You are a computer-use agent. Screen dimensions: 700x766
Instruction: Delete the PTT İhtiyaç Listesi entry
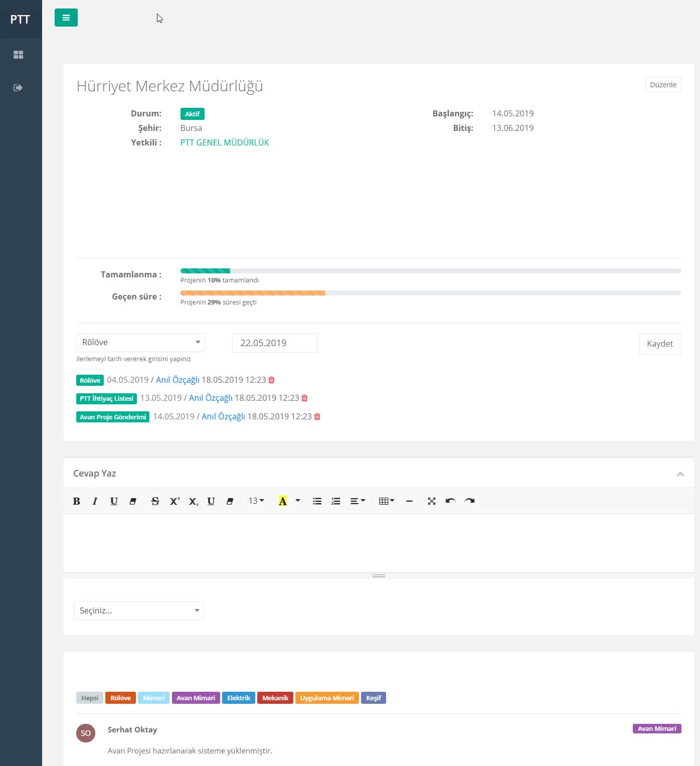click(x=304, y=398)
